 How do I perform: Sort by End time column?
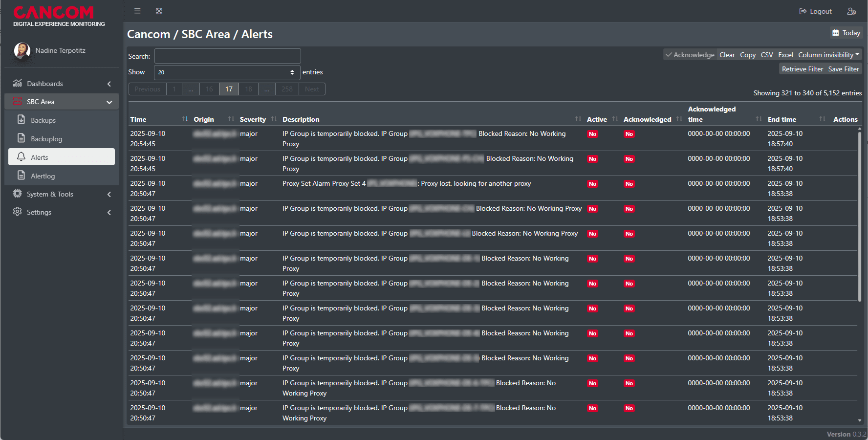click(x=797, y=119)
